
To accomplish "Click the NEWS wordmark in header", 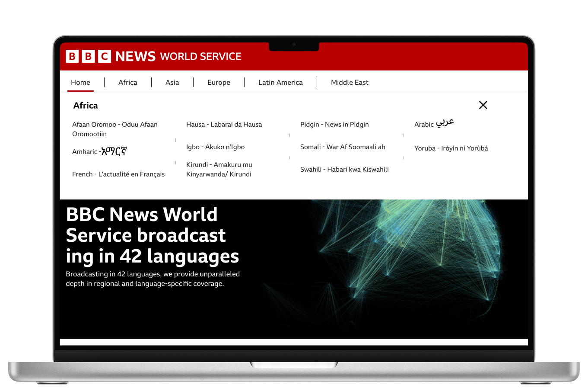I will coord(135,56).
